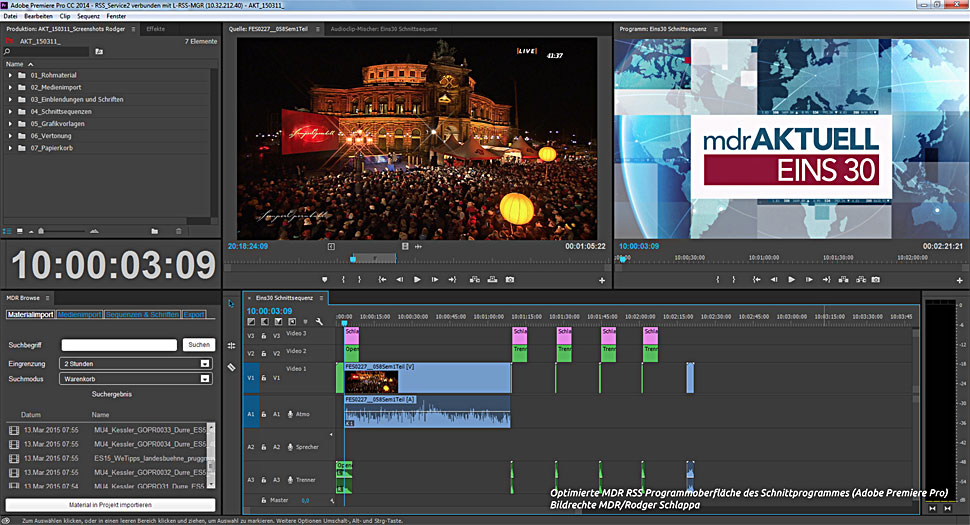
Task: Export frame from Source monitor camera icon
Action: click(x=510, y=280)
